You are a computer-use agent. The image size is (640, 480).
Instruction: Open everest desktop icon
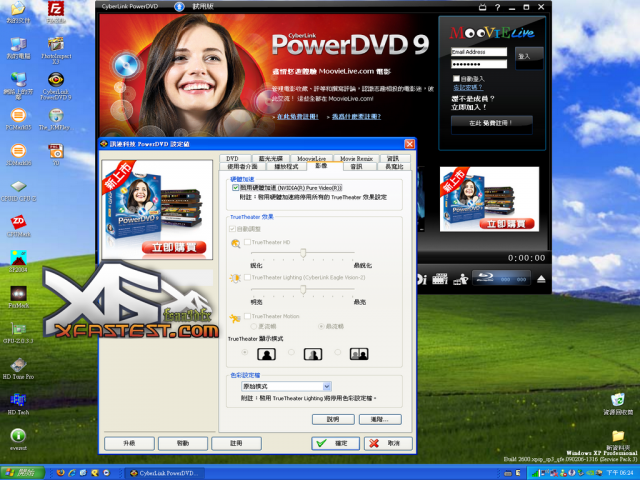tap(18, 440)
